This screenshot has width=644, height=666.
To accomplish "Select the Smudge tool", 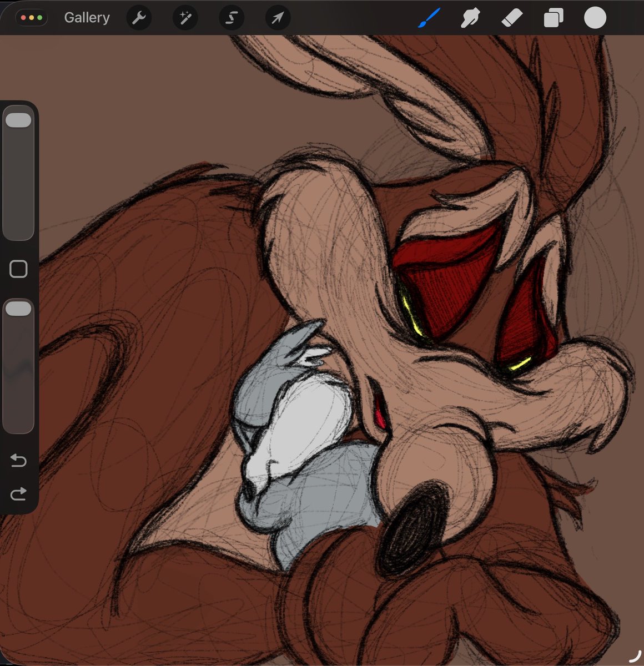I will [470, 18].
